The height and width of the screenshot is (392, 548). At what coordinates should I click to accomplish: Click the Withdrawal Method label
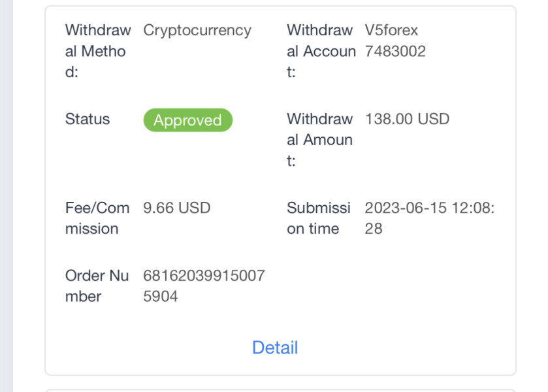click(97, 51)
